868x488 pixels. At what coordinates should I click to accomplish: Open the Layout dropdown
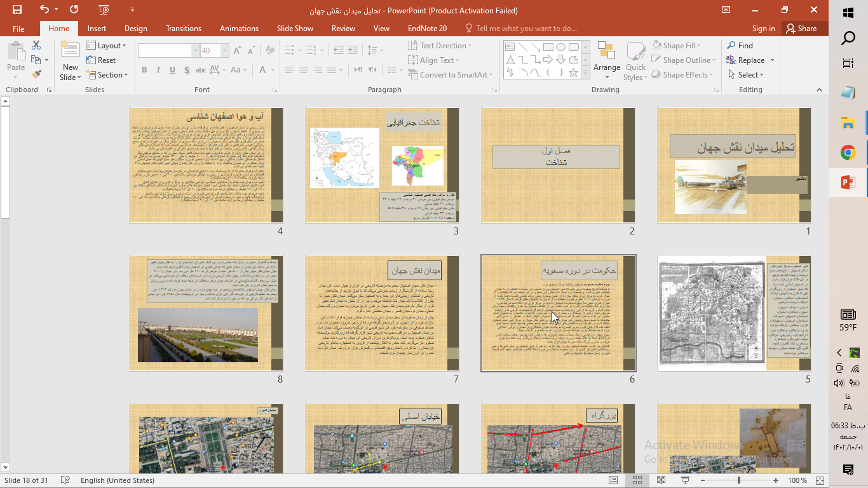pyautogui.click(x=106, y=46)
